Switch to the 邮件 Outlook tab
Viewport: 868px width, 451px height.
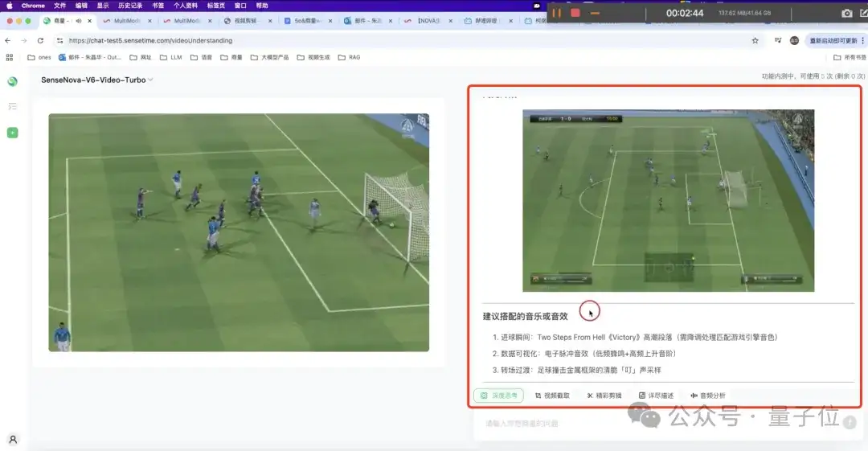point(367,21)
